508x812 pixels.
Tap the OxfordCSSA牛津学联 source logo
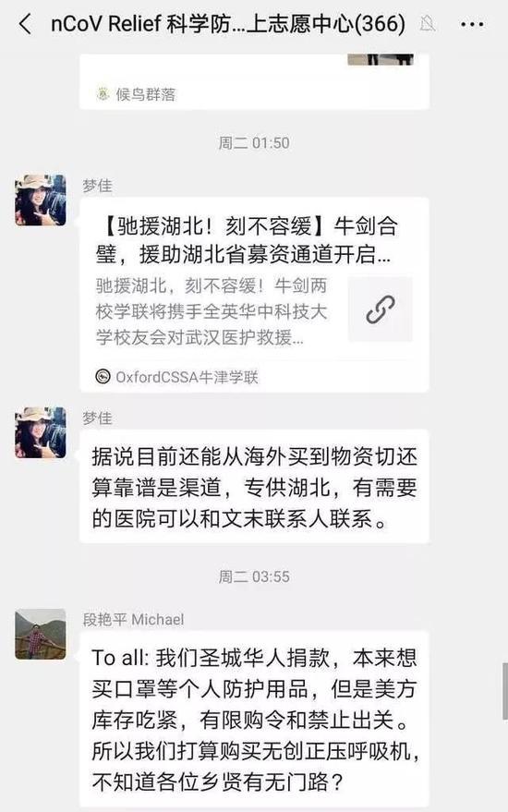103,377
